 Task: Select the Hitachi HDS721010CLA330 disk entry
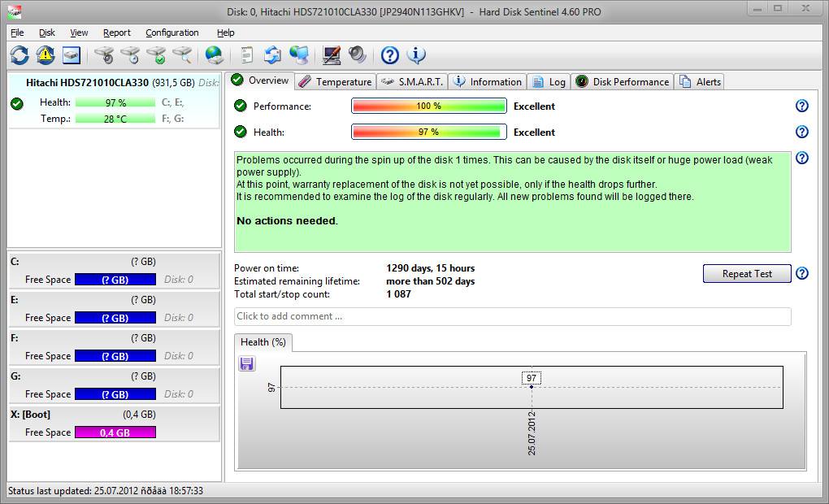[87, 82]
